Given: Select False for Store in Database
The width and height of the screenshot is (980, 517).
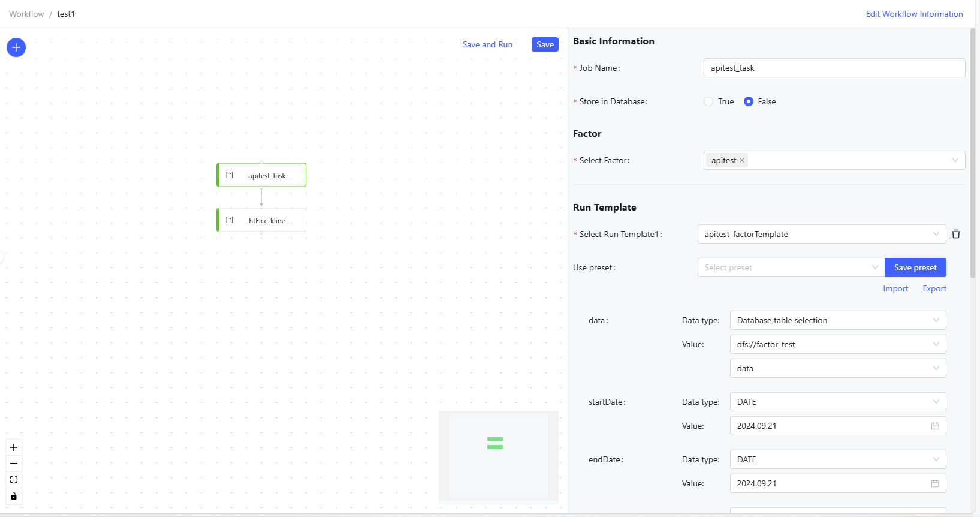Looking at the screenshot, I should click(749, 101).
